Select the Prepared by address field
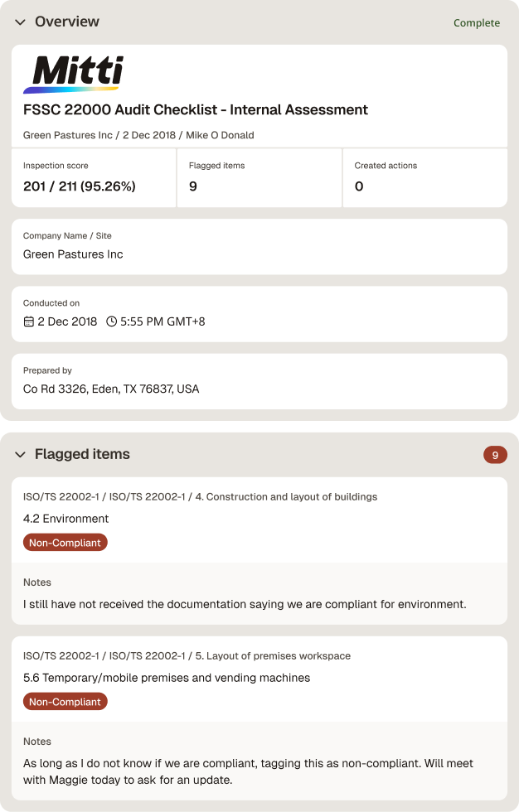519x812 pixels. 259,381
